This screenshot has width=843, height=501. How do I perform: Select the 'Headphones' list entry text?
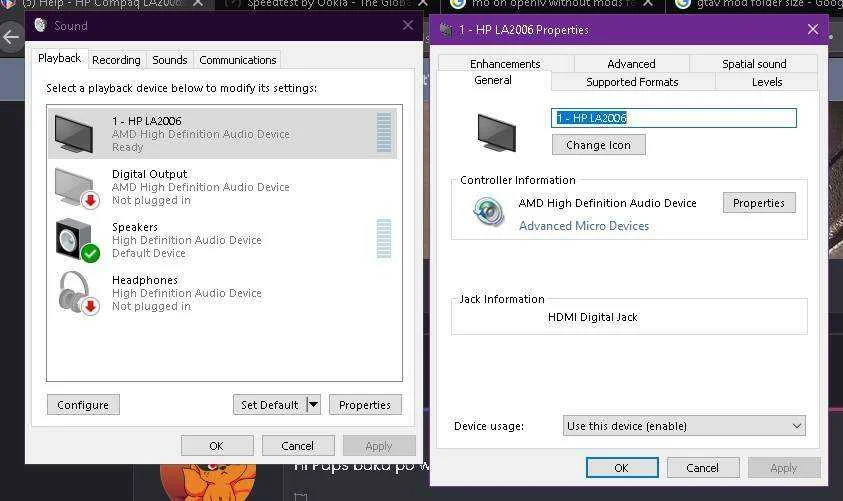tap(145, 280)
